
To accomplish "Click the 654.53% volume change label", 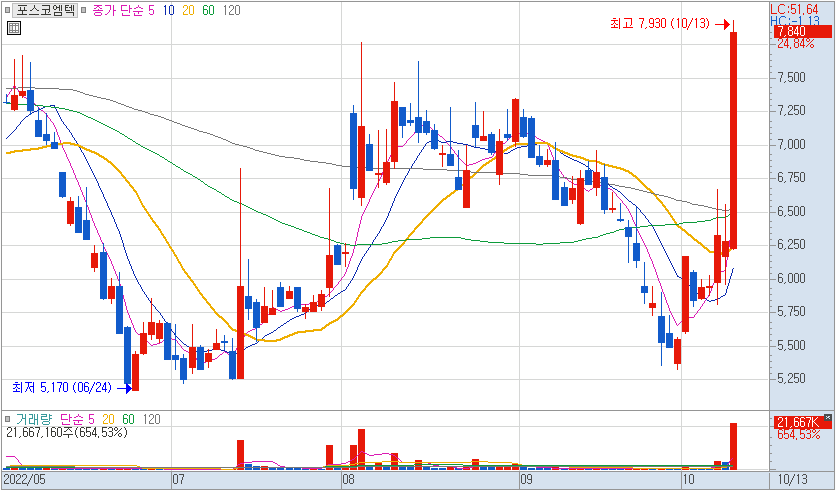I will [x=798, y=435].
